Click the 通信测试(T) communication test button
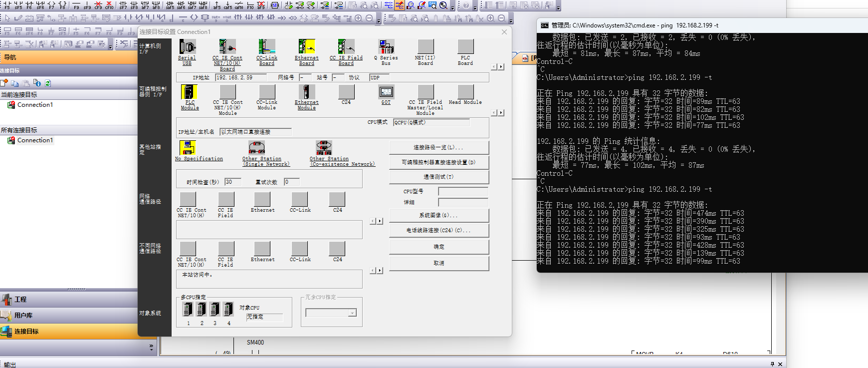This screenshot has height=368, width=868. (x=438, y=177)
